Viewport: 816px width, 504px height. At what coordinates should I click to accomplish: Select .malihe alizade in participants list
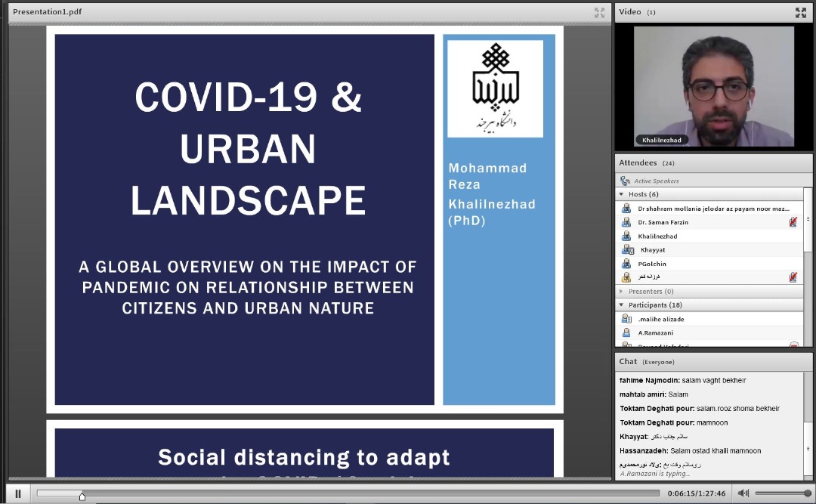pos(660,319)
